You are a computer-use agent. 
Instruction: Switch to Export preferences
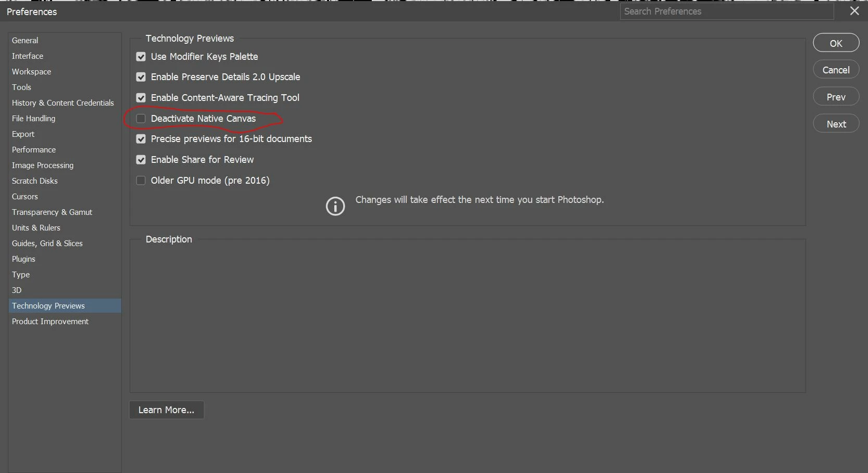pyautogui.click(x=65, y=134)
